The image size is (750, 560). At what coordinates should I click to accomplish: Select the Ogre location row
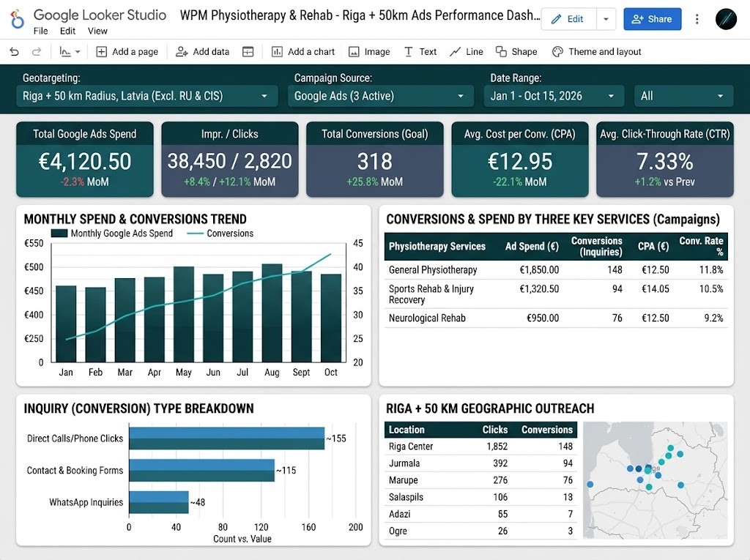[x=480, y=531]
